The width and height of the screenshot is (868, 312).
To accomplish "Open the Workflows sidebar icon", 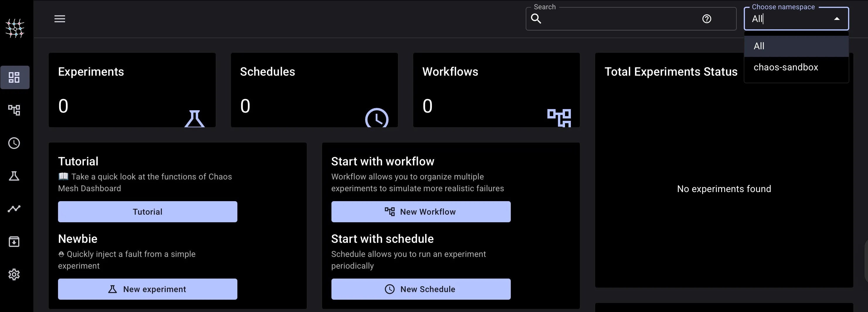I will pyautogui.click(x=14, y=110).
